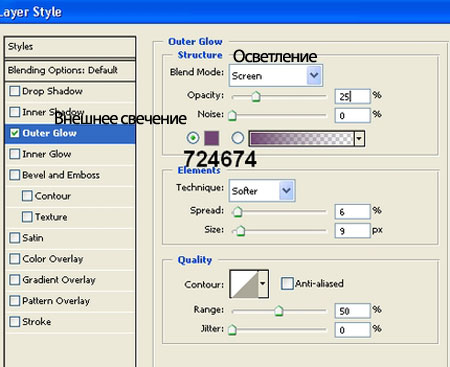Viewport: 450px width, 367px height.
Task: Open the Contour picker dropdown arrow
Action: pyautogui.click(x=263, y=284)
